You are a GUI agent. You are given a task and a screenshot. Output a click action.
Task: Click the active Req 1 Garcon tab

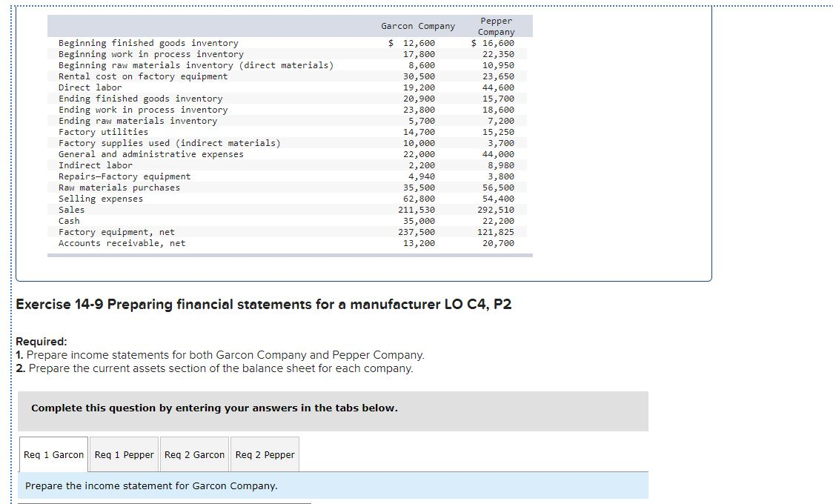pos(53,454)
